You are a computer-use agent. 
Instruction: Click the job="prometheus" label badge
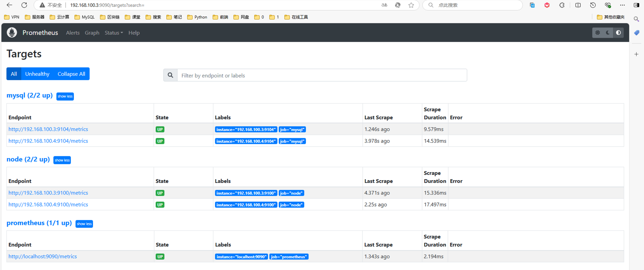tap(289, 257)
